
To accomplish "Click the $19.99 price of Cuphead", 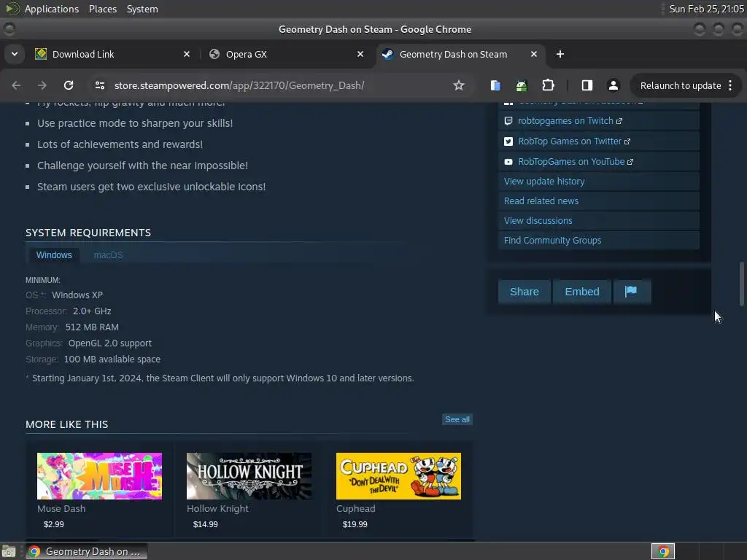I will coord(355,524).
